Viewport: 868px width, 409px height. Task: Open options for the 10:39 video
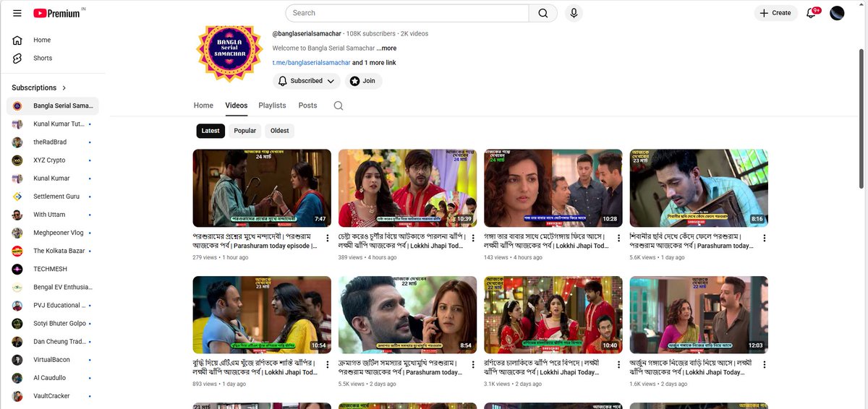click(x=473, y=238)
